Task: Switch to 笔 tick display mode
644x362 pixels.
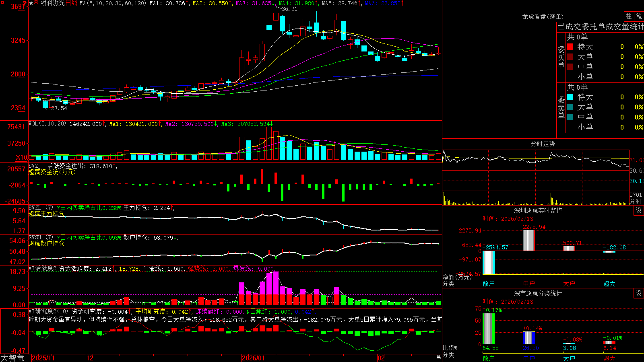Action: tap(639, 16)
